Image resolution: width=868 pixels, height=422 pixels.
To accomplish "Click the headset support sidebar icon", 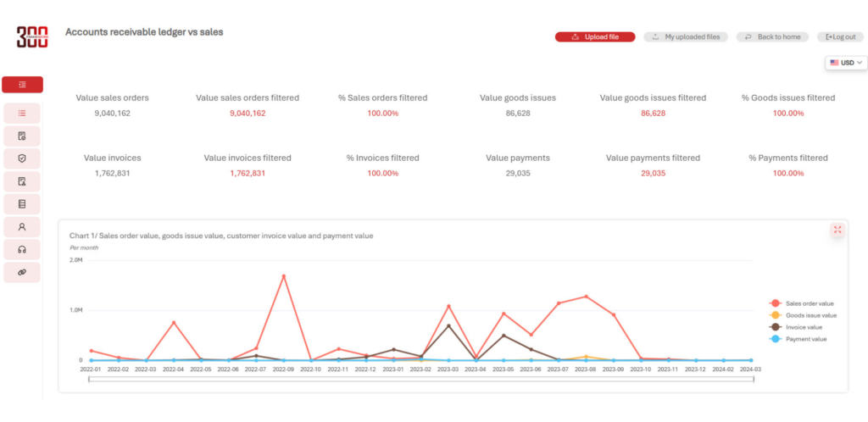I will tap(22, 250).
